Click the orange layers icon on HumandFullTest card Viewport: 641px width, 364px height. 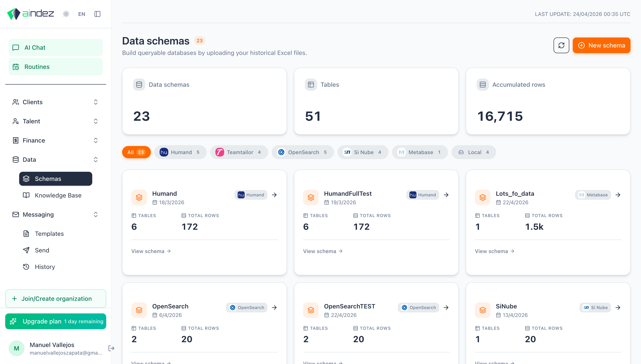point(311,197)
